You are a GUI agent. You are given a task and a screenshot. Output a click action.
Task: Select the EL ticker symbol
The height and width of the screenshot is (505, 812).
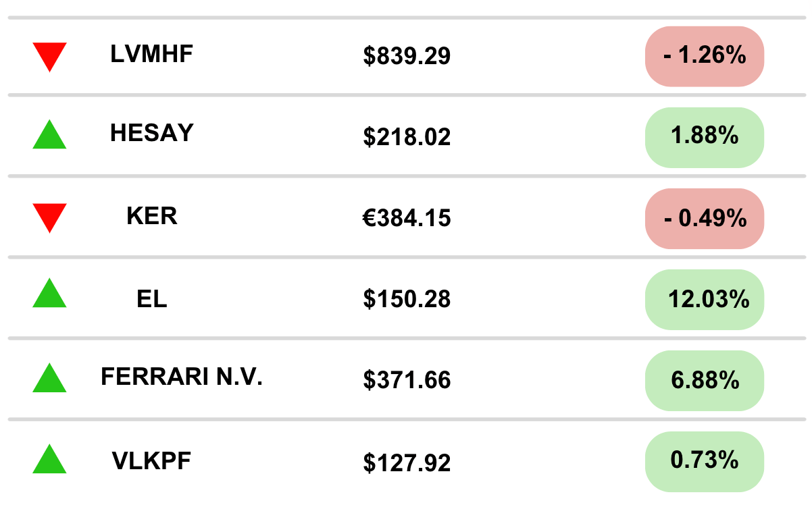coord(152,298)
